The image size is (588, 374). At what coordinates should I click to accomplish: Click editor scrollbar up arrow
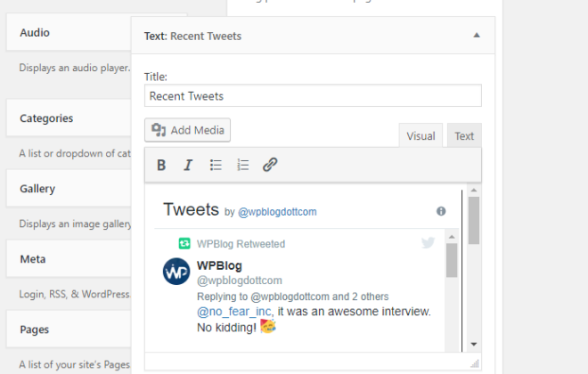pos(474,190)
